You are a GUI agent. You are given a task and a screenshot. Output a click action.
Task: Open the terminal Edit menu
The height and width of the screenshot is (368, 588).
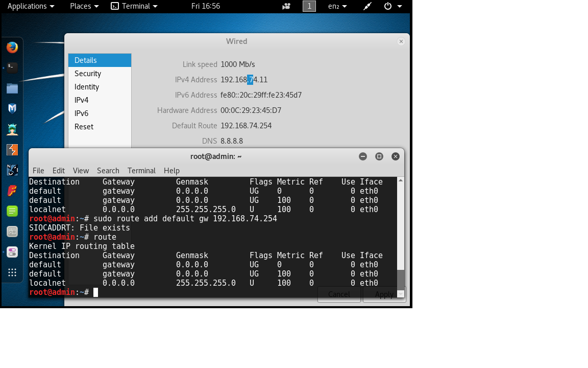pyautogui.click(x=58, y=171)
